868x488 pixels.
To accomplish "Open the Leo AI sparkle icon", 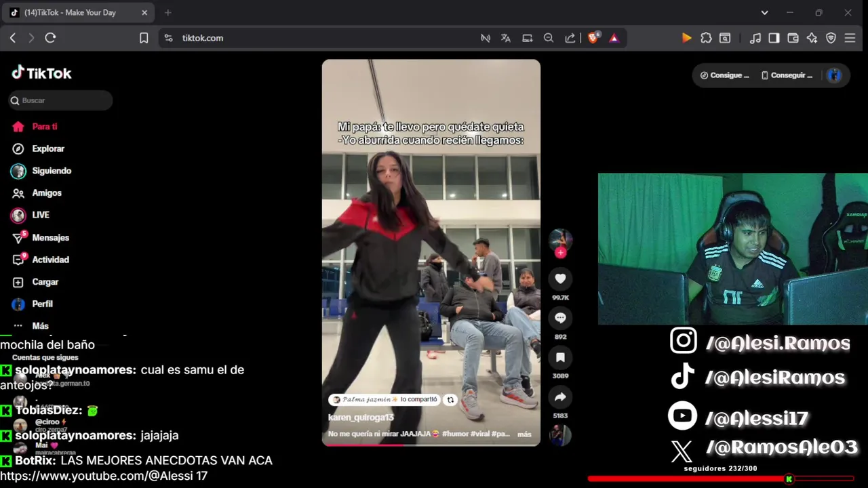I will pyautogui.click(x=812, y=38).
